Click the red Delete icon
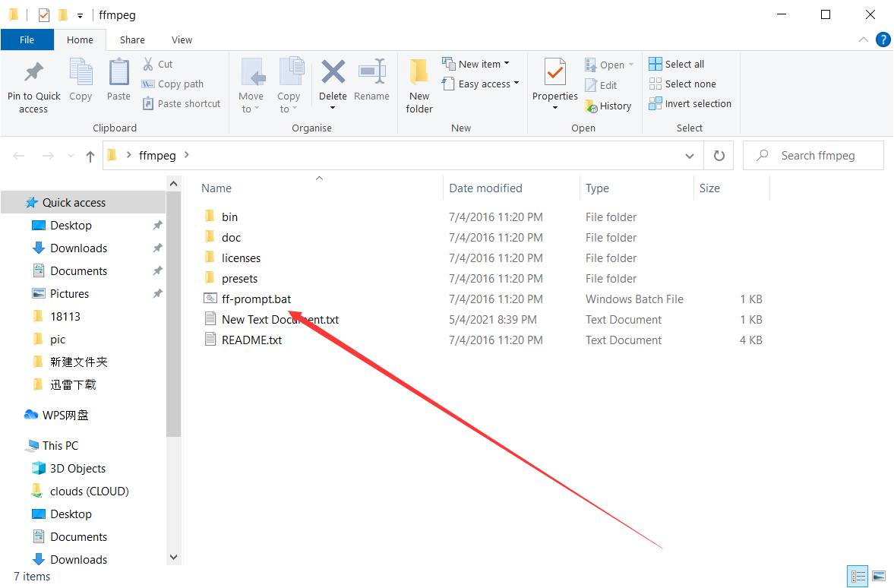 [333, 72]
